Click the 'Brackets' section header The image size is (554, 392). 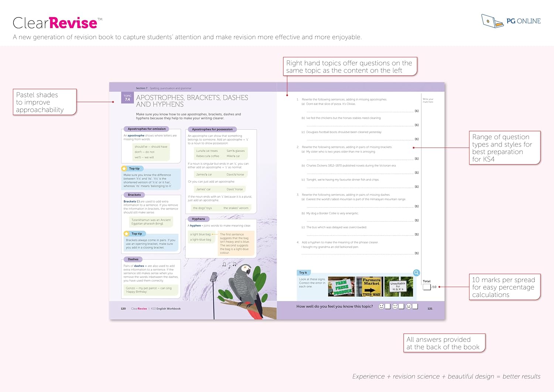pos(134,195)
